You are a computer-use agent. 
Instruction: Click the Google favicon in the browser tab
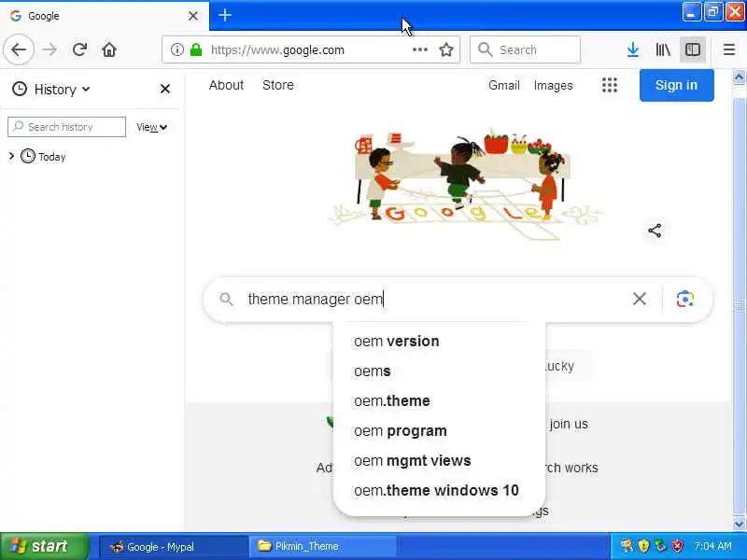[x=16, y=16]
